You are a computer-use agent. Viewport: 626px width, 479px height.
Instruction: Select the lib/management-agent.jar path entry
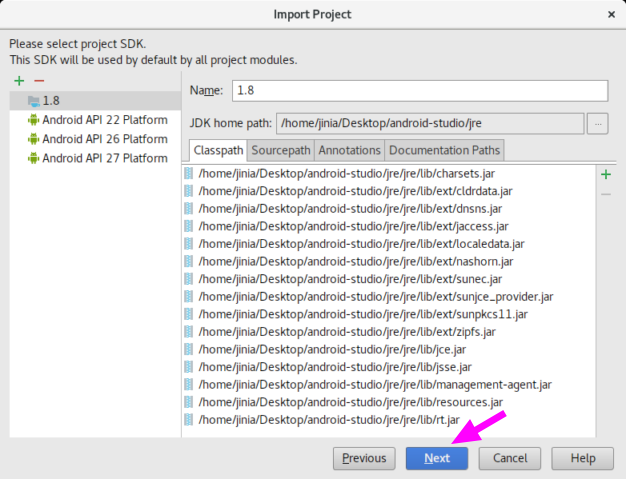coord(389,384)
